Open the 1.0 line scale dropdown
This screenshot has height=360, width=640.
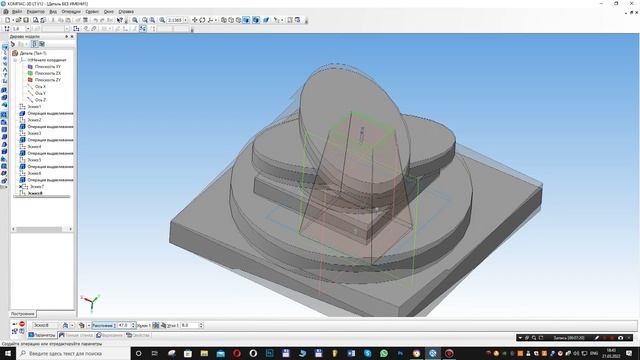(28, 29)
